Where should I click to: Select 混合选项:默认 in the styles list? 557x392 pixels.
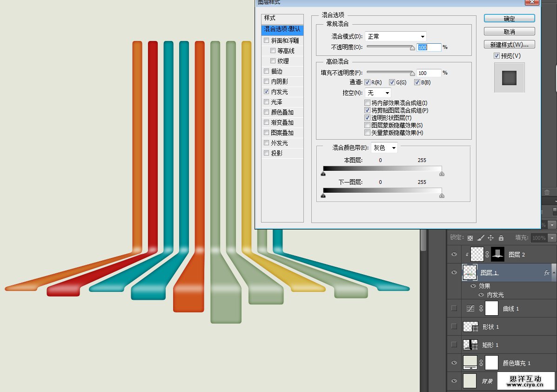coord(282,29)
